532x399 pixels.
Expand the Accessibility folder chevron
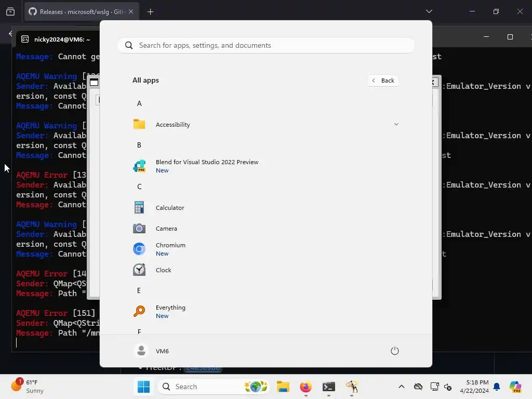pyautogui.click(x=396, y=125)
